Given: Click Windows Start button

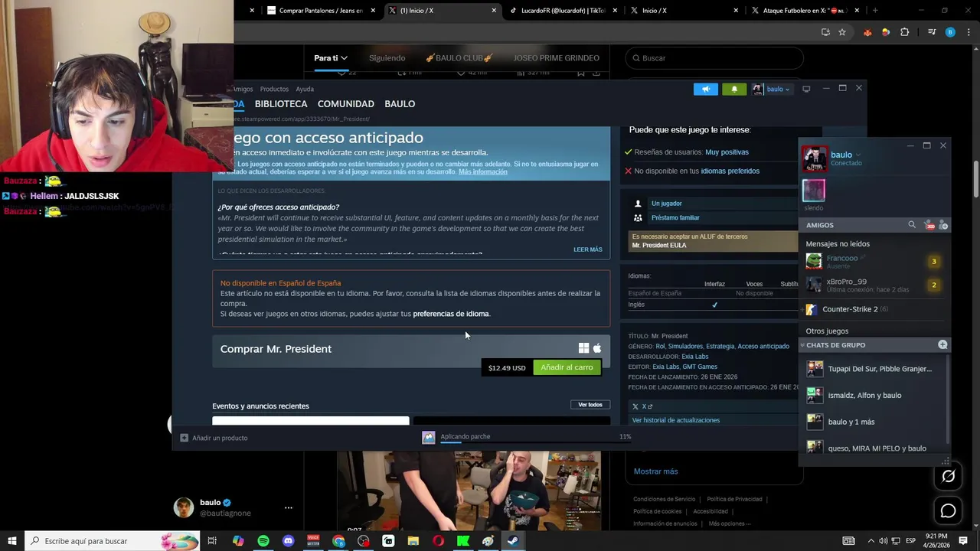Looking at the screenshot, I should coord(12,541).
